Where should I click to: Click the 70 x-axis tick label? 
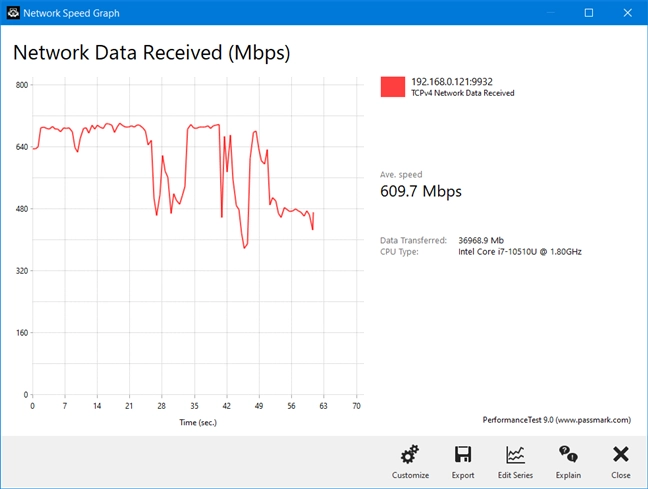click(x=356, y=406)
